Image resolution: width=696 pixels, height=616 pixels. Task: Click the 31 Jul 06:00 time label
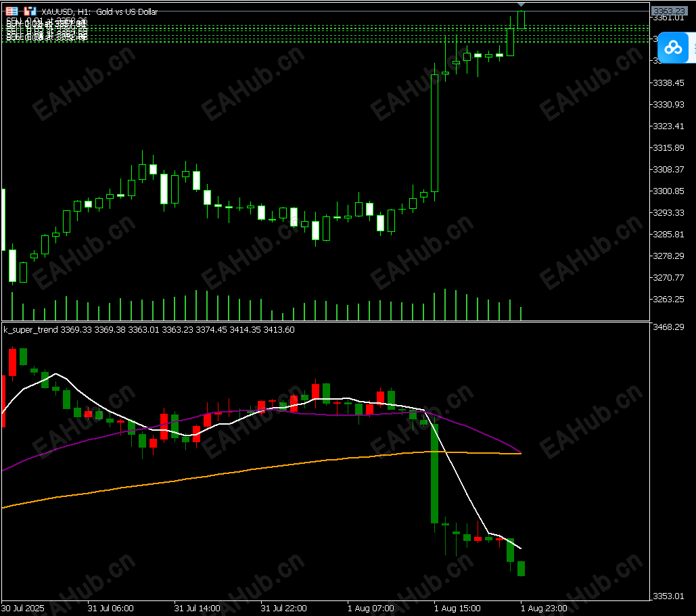(x=110, y=609)
